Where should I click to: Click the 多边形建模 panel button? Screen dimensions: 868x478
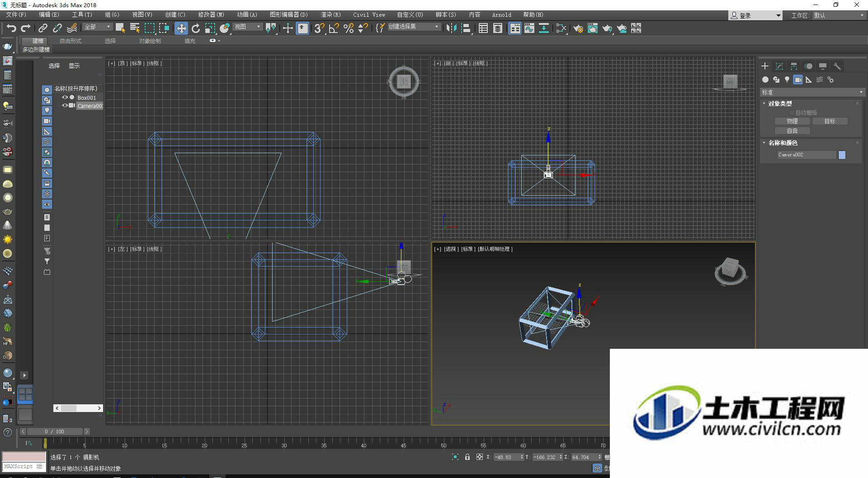tap(36, 50)
